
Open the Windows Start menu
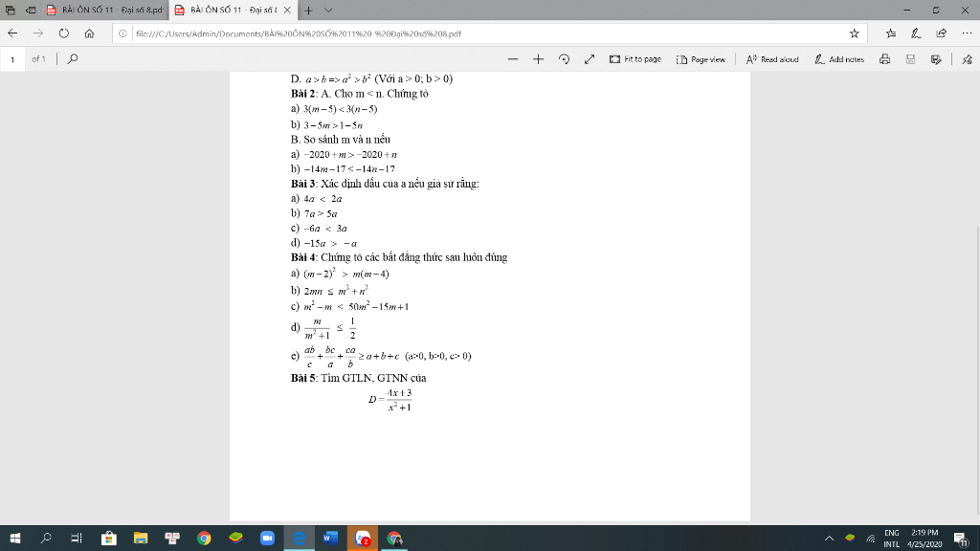pos(15,538)
